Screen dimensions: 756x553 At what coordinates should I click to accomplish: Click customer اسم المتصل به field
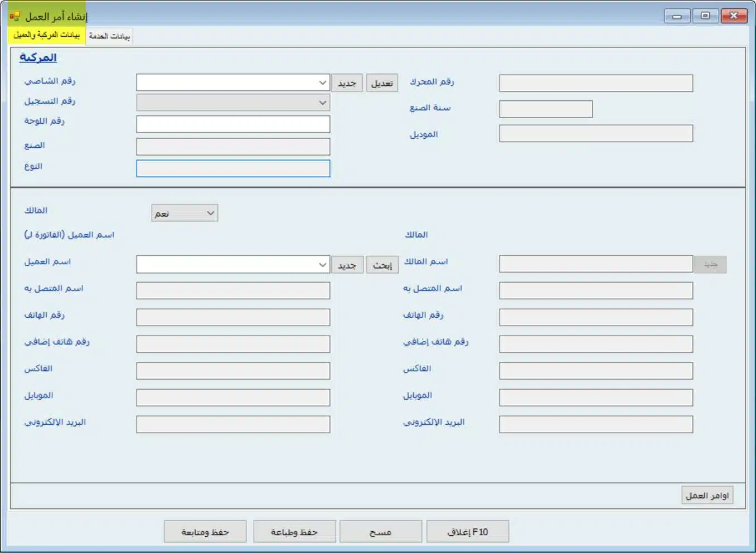(x=233, y=290)
